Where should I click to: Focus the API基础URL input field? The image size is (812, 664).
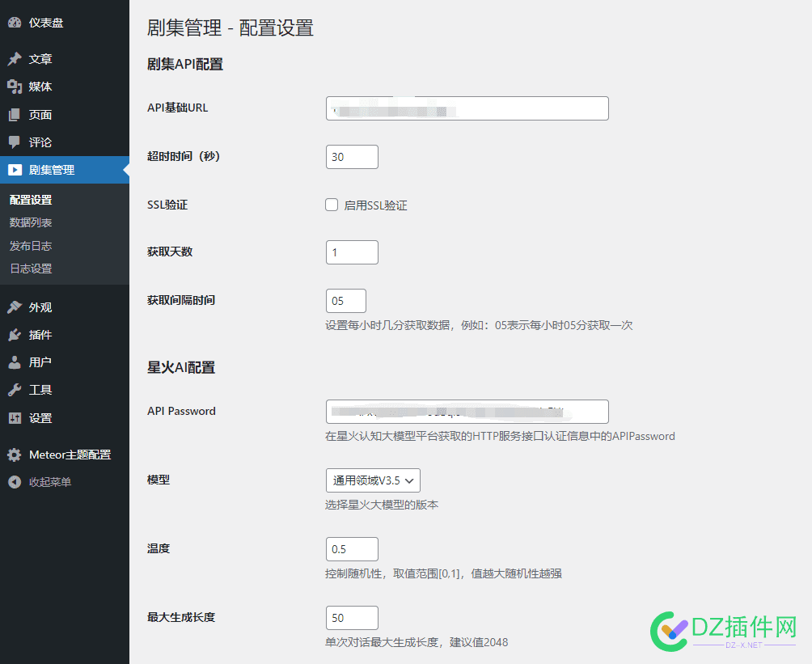467,108
